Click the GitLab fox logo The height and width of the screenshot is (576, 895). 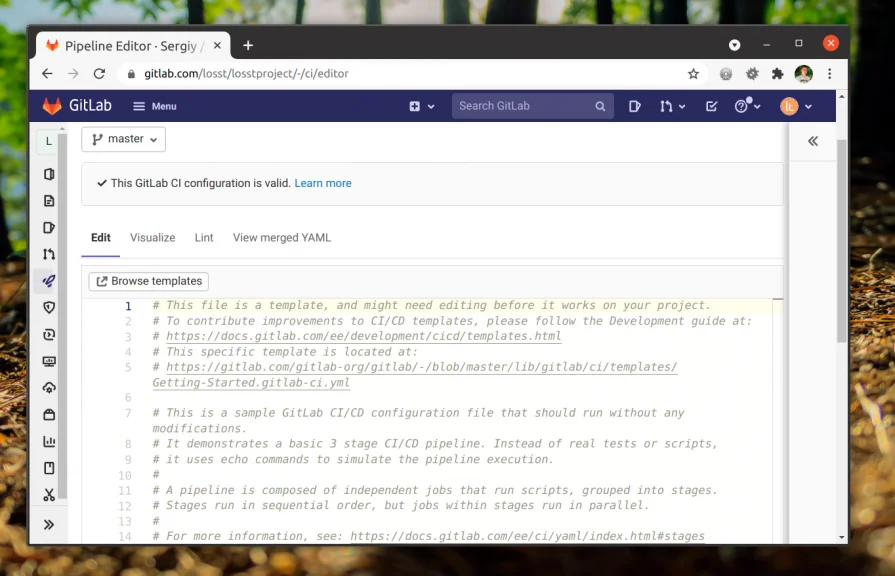click(51, 105)
